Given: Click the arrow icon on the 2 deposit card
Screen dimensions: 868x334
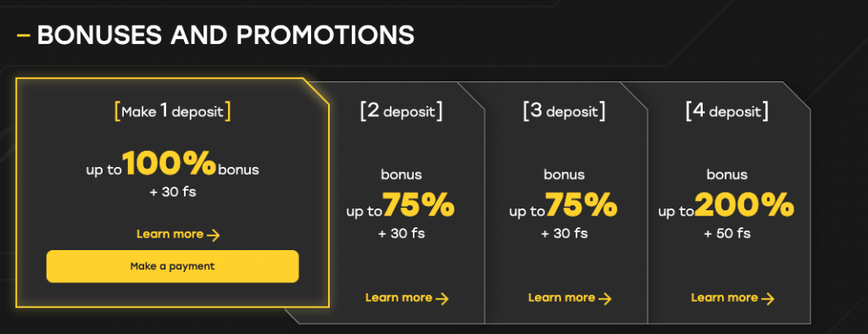Looking at the screenshot, I should [442, 299].
